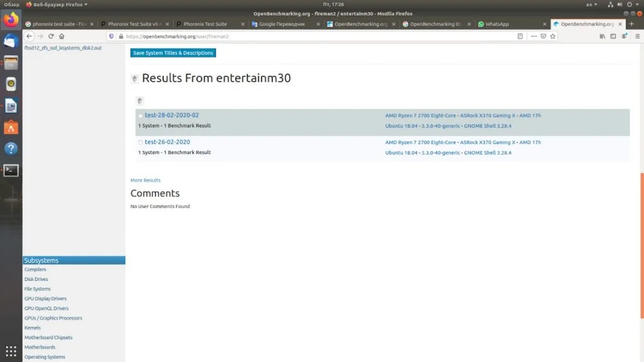
Task: Click the browser forward arrow
Action: pos(40,36)
